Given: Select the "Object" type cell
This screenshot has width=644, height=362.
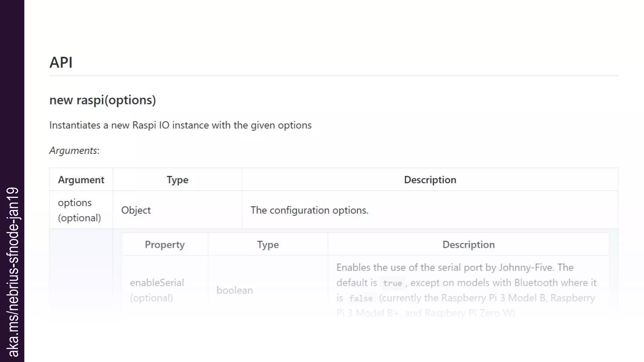Looking at the screenshot, I should (x=136, y=210).
